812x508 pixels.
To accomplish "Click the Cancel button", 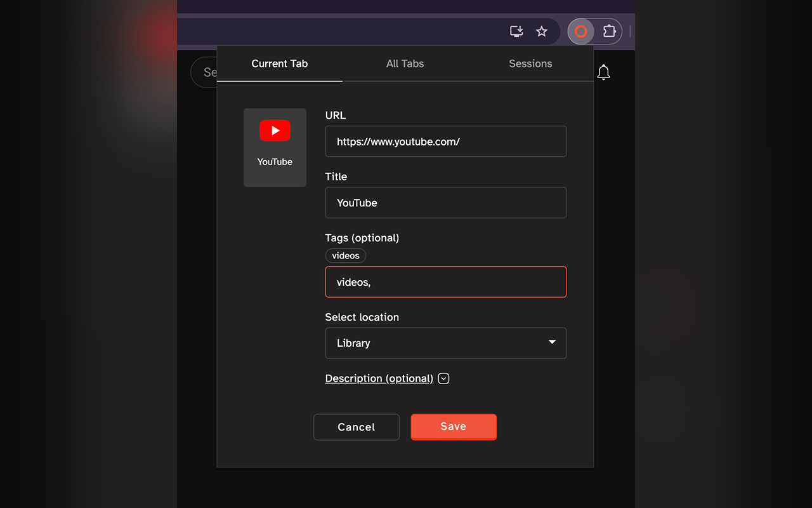I will click(357, 427).
